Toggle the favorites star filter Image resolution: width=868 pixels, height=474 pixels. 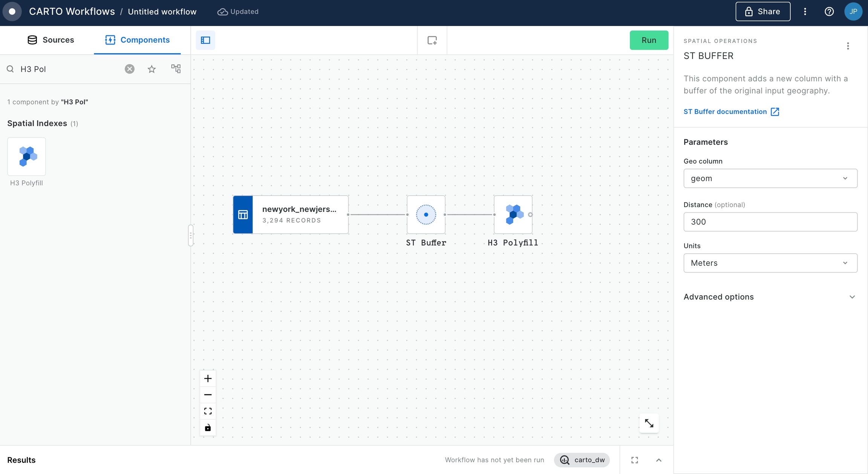(x=151, y=69)
